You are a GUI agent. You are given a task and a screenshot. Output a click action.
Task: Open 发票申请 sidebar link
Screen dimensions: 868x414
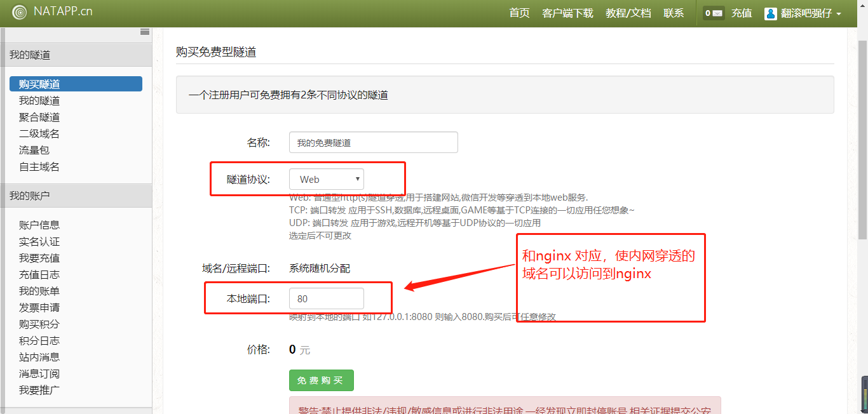(39, 307)
